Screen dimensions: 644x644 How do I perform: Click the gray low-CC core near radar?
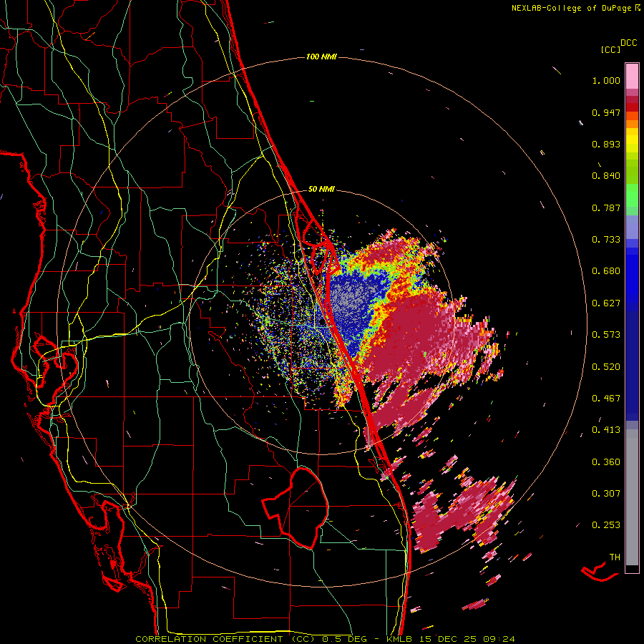click(349, 296)
